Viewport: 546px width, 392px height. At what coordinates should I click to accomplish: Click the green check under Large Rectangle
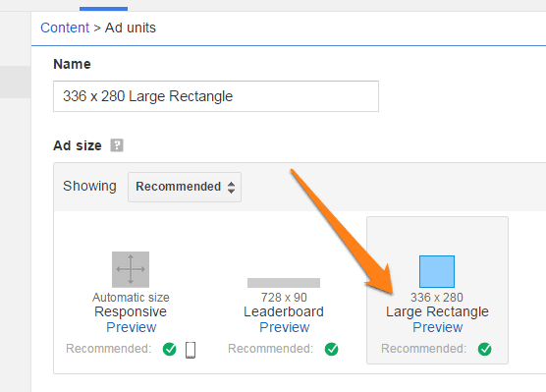[485, 349]
